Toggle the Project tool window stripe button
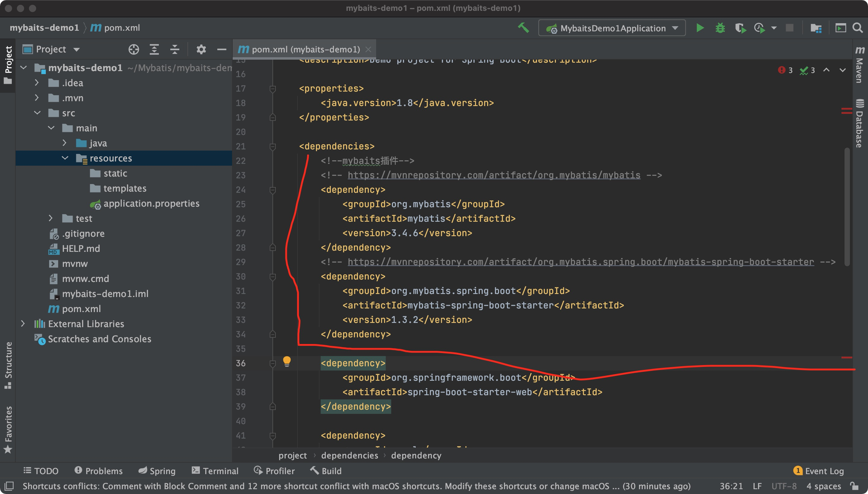This screenshot has width=868, height=494. pos(8,65)
